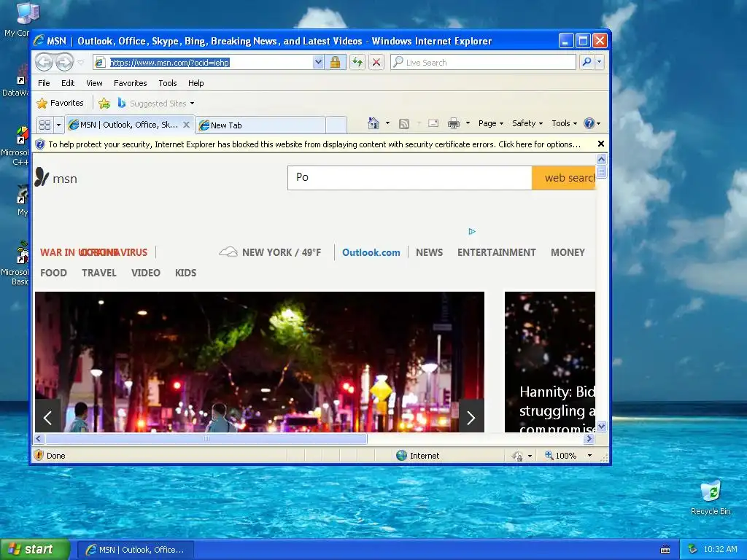747x560 pixels.
Task: Click the status bar security shield icon
Action: click(x=39, y=455)
